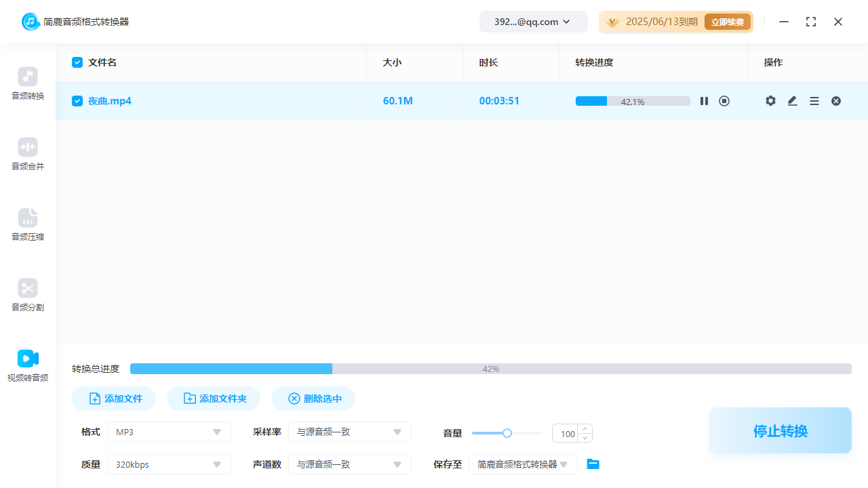The image size is (868, 488).
Task: Open the 格式 MP3 dropdown
Action: click(x=169, y=432)
